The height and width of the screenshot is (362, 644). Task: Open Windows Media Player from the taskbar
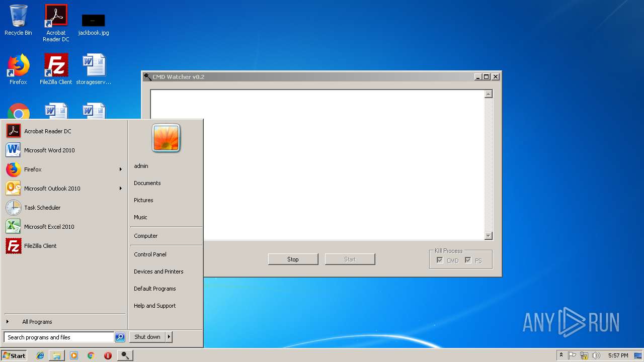point(74,355)
